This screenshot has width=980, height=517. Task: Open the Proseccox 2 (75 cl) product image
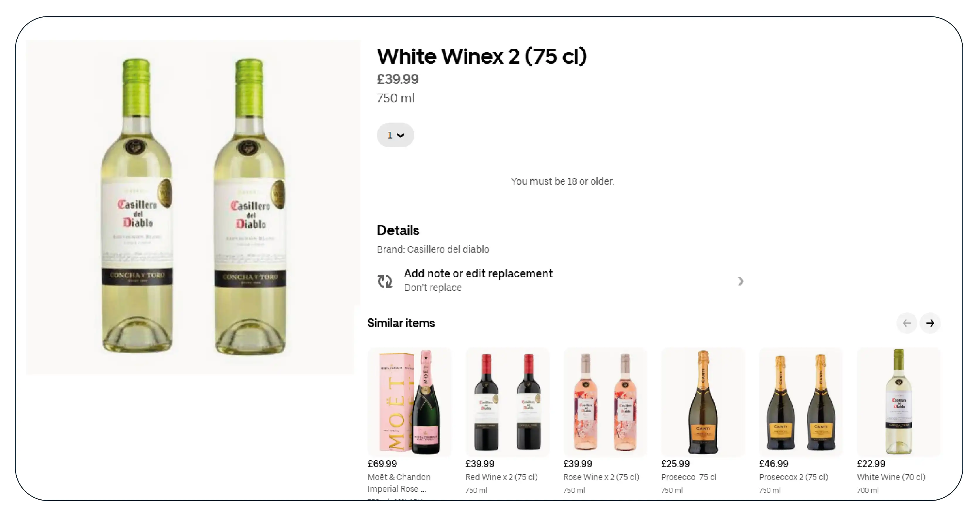point(800,402)
